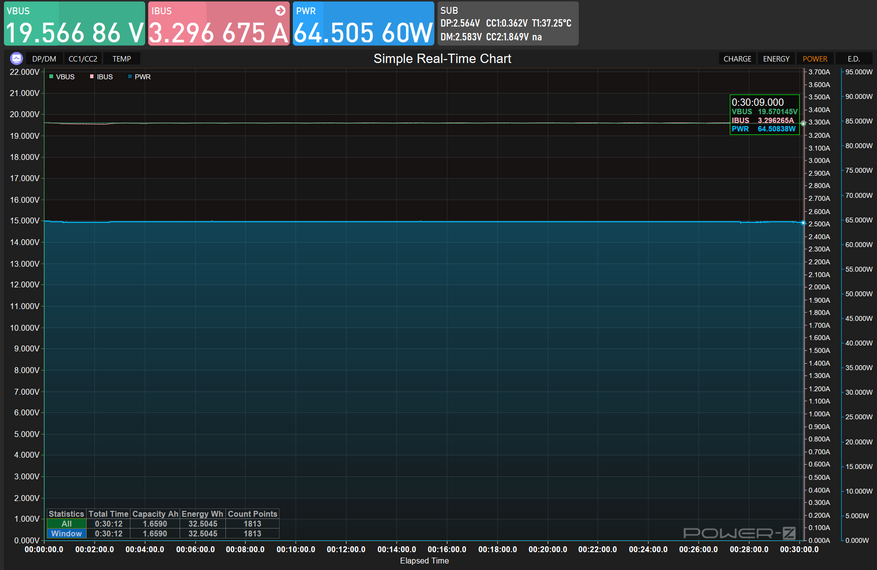Click the 22.000V voltage axis label
877x570 pixels.
(x=25, y=72)
